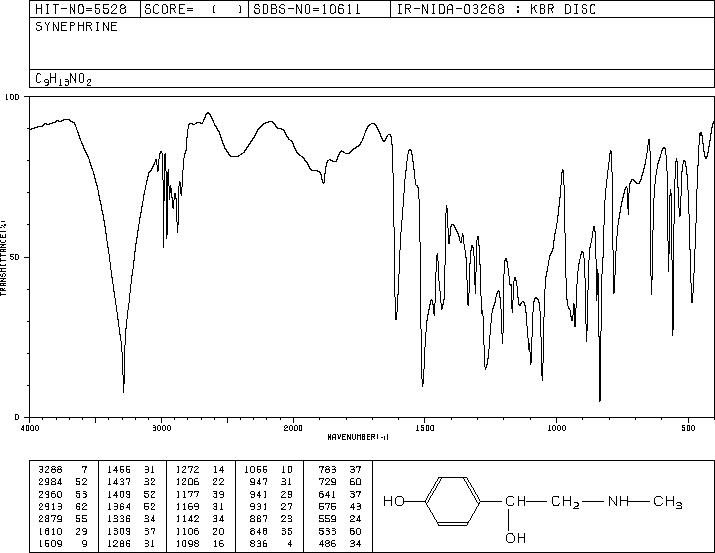Click peak table entry 1098

(x=187, y=543)
